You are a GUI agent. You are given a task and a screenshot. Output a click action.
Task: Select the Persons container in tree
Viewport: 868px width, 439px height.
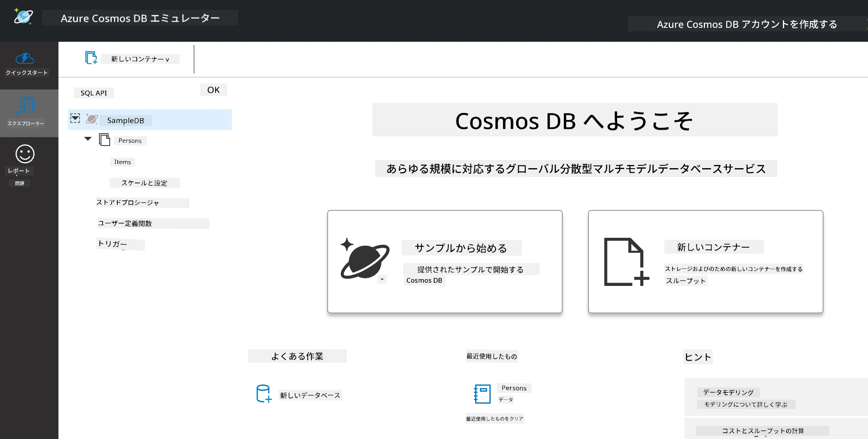click(x=130, y=141)
